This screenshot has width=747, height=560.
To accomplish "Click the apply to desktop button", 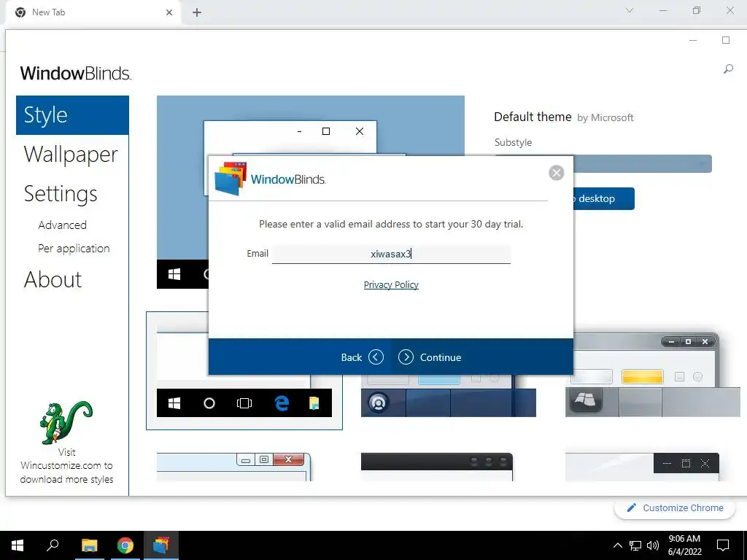I will coord(603,198).
